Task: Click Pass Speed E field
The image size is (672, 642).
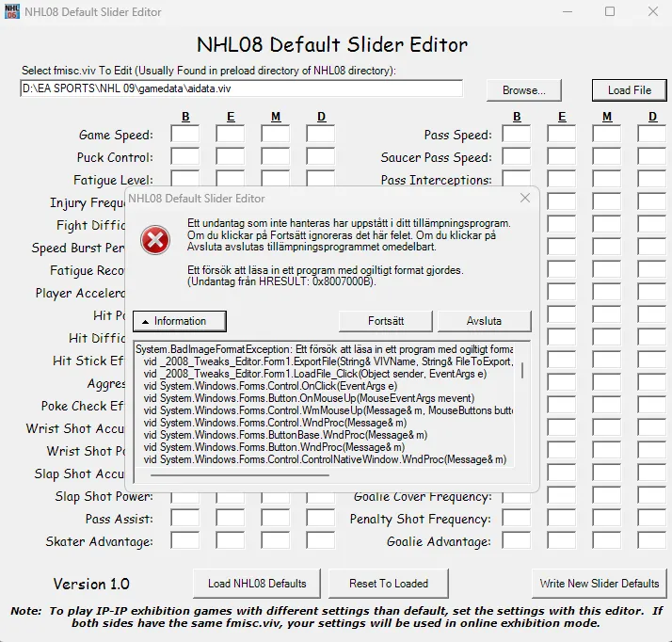Action: 562,135
